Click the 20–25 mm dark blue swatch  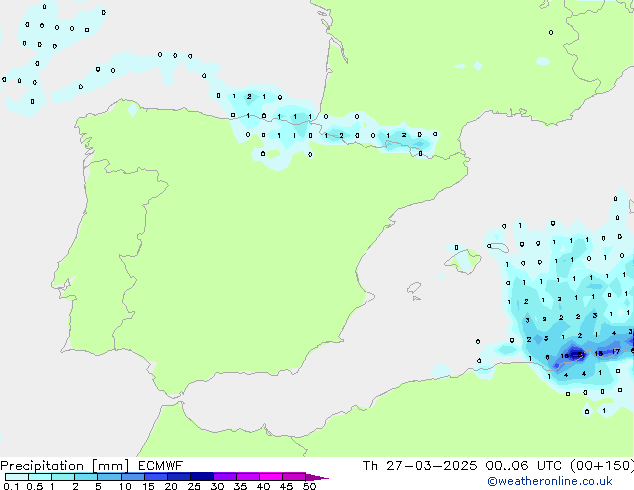tap(178, 477)
